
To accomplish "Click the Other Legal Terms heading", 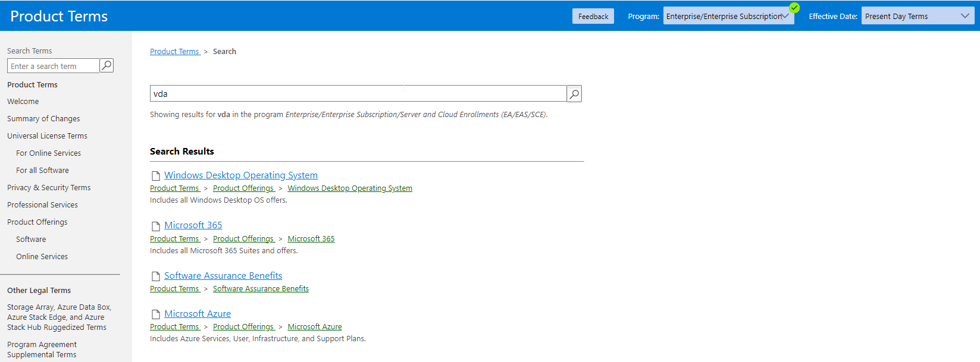I will 39,291.
